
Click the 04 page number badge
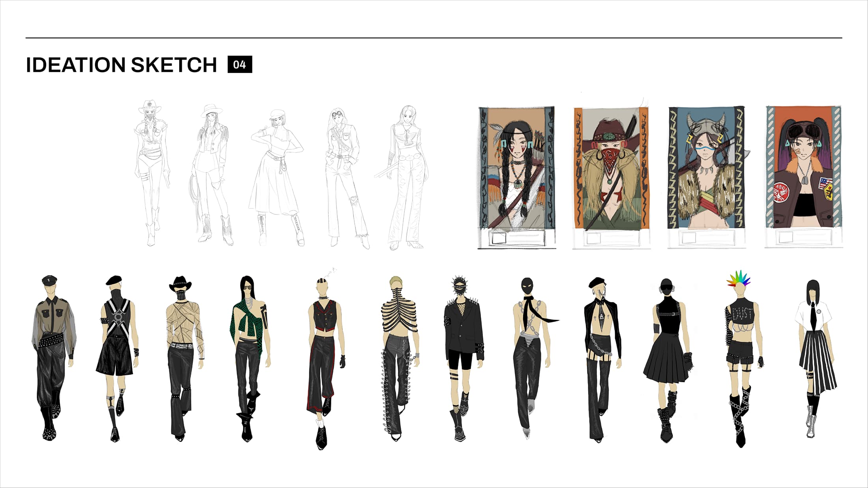tap(240, 65)
